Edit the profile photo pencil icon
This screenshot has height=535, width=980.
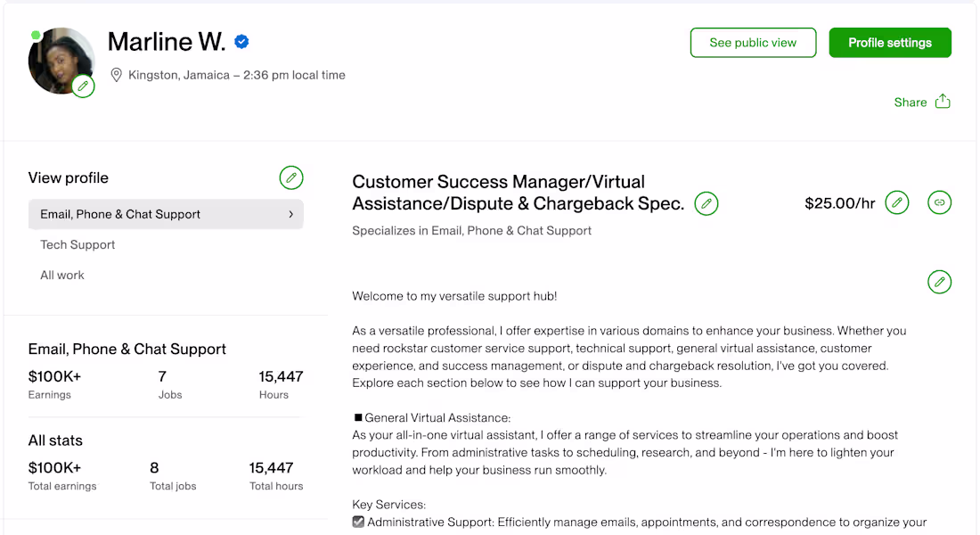pyautogui.click(x=83, y=86)
